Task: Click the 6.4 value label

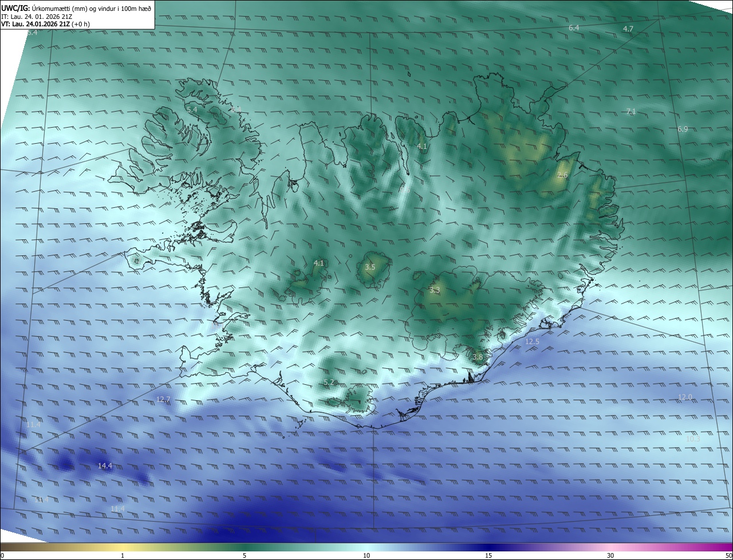Action: tap(574, 27)
